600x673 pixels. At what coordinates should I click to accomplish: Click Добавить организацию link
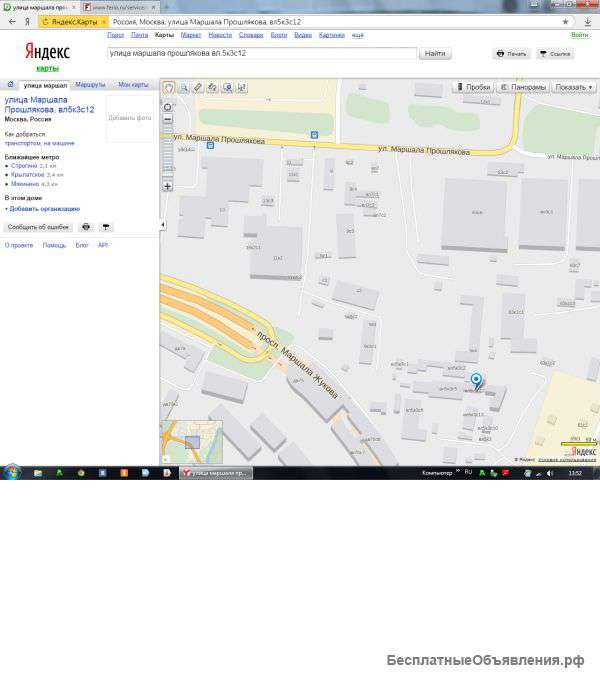pyautogui.click(x=45, y=209)
